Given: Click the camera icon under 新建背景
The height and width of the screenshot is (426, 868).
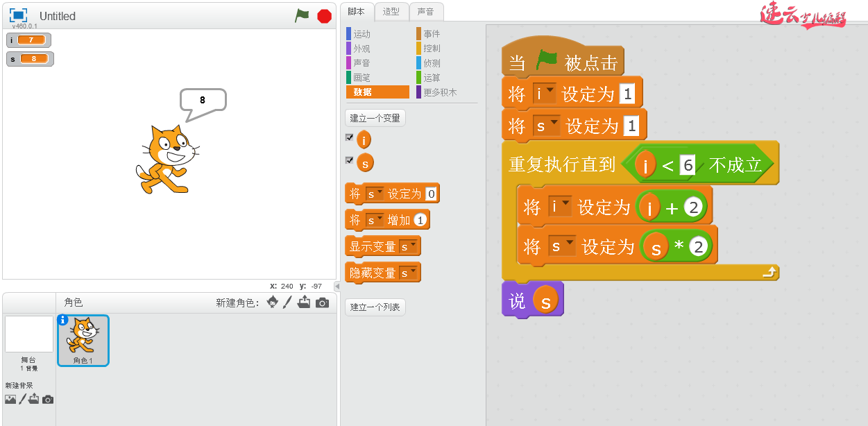Looking at the screenshot, I should 46,399.
